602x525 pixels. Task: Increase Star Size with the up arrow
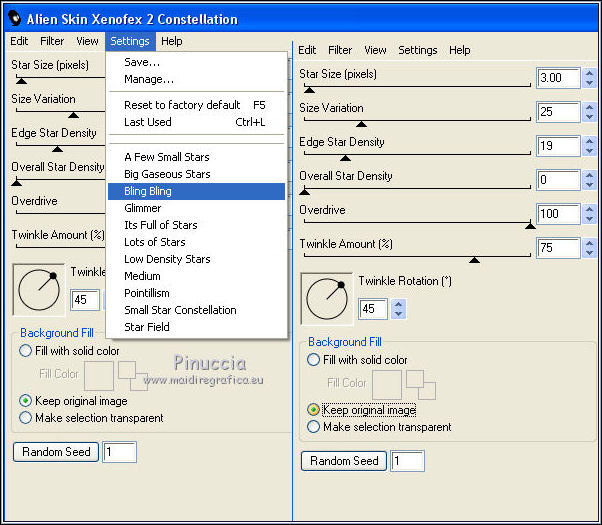pos(589,73)
